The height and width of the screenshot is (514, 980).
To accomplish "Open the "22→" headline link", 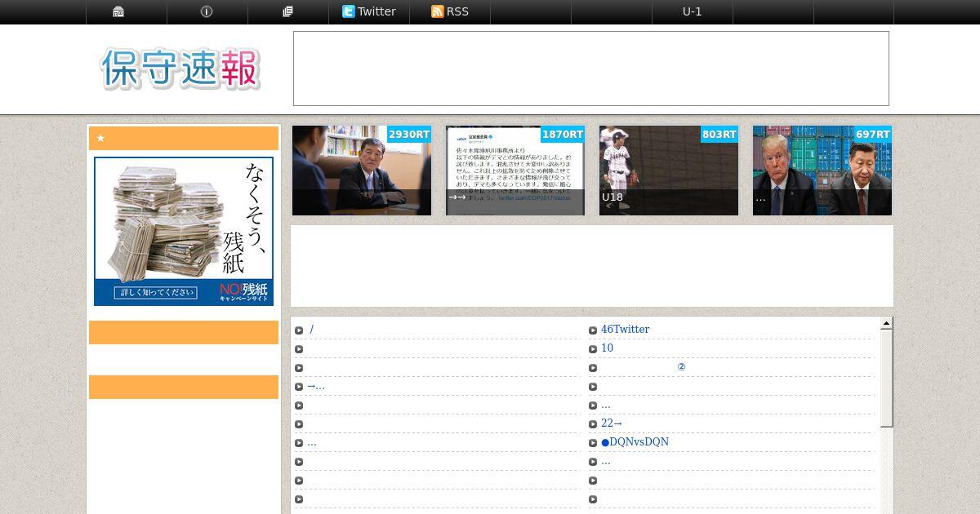I will pos(612,423).
